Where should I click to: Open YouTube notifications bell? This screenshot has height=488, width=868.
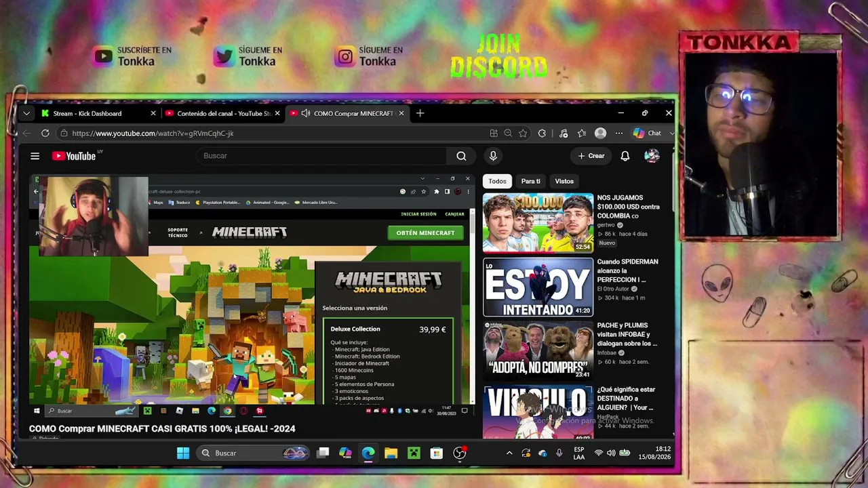(x=625, y=156)
